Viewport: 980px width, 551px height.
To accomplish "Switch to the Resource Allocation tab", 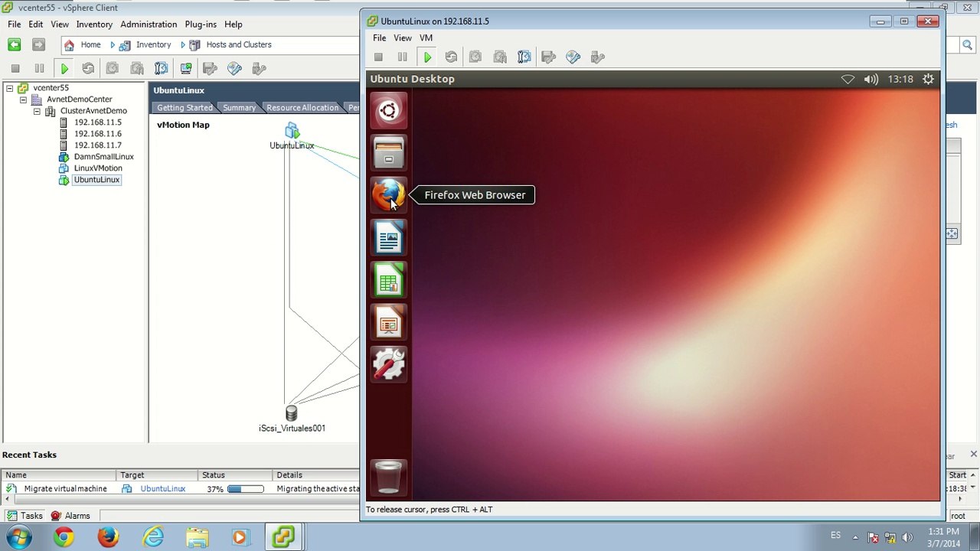I will [302, 108].
